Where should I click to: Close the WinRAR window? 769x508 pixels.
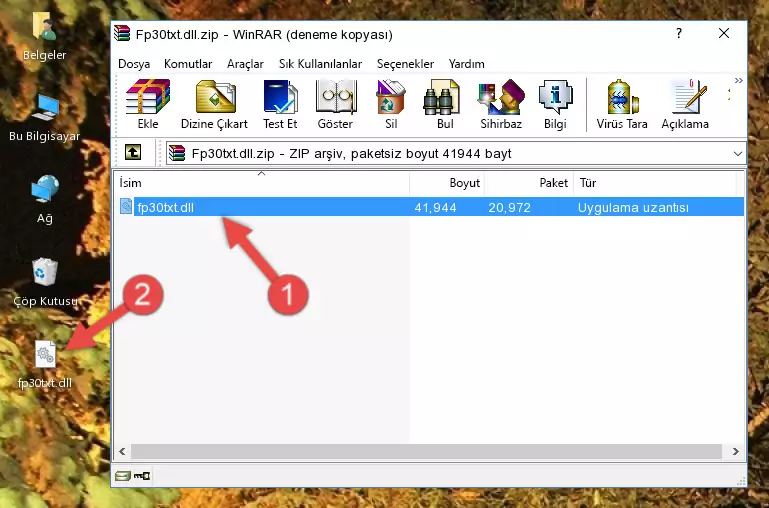tap(724, 33)
